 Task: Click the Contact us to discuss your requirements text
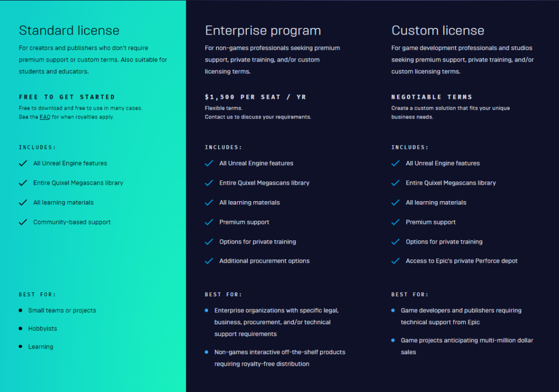point(258,117)
